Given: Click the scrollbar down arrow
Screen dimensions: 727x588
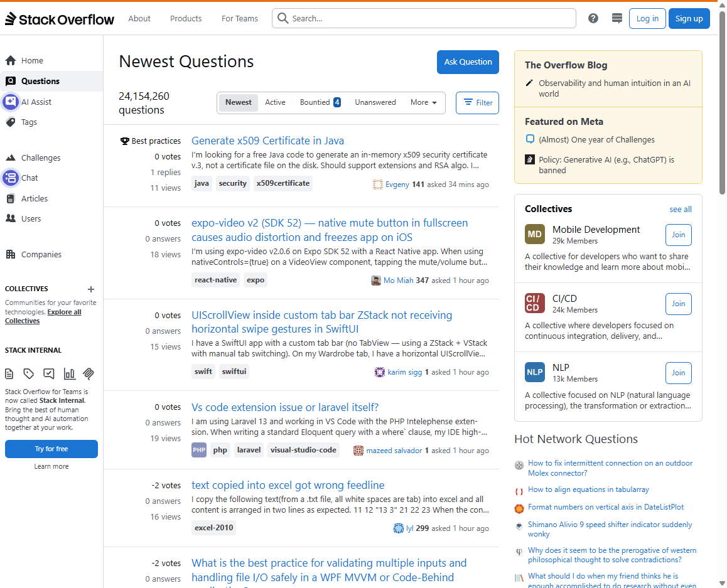Looking at the screenshot, I should click(x=723, y=584).
